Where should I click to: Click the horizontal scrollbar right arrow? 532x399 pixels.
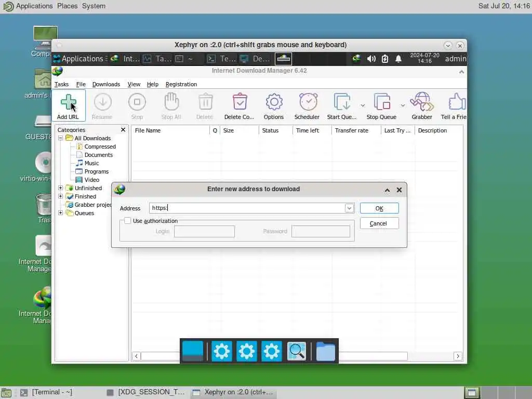tap(458, 356)
